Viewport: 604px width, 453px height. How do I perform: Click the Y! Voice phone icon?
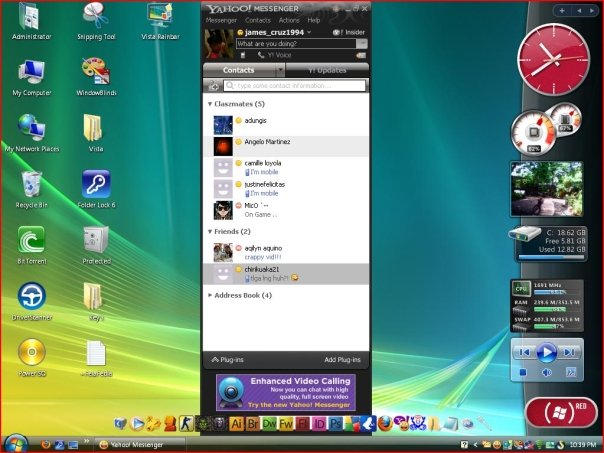[x=261, y=55]
